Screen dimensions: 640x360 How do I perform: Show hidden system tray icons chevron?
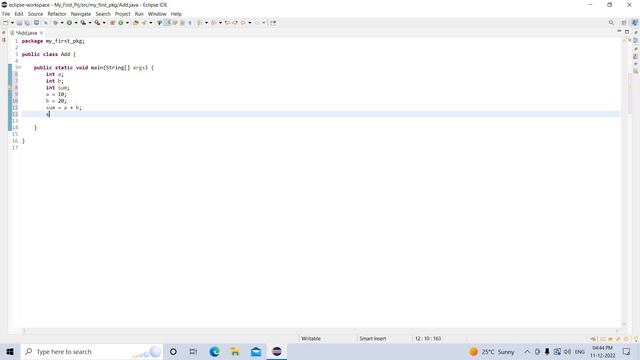(527, 352)
